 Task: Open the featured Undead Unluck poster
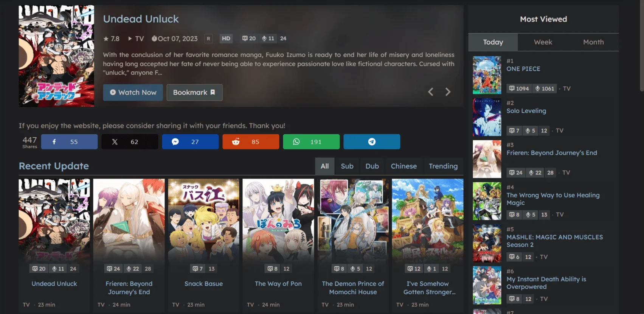pyautogui.click(x=56, y=56)
